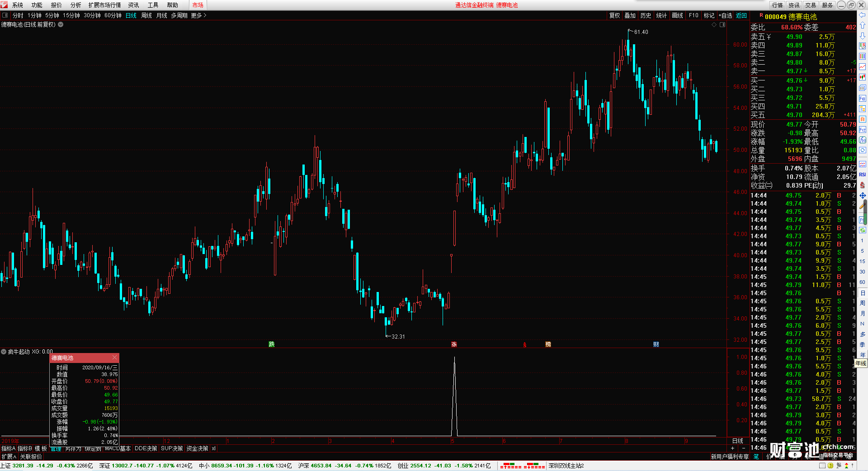Click the grid list sidebar icon
This screenshot has height=471, width=868.
863,57
